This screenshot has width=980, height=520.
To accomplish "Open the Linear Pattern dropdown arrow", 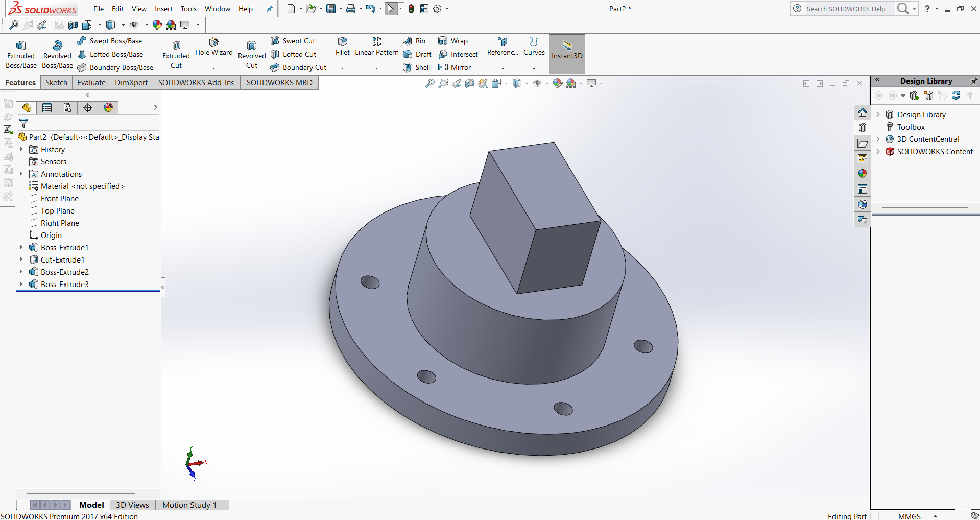I will [x=376, y=68].
